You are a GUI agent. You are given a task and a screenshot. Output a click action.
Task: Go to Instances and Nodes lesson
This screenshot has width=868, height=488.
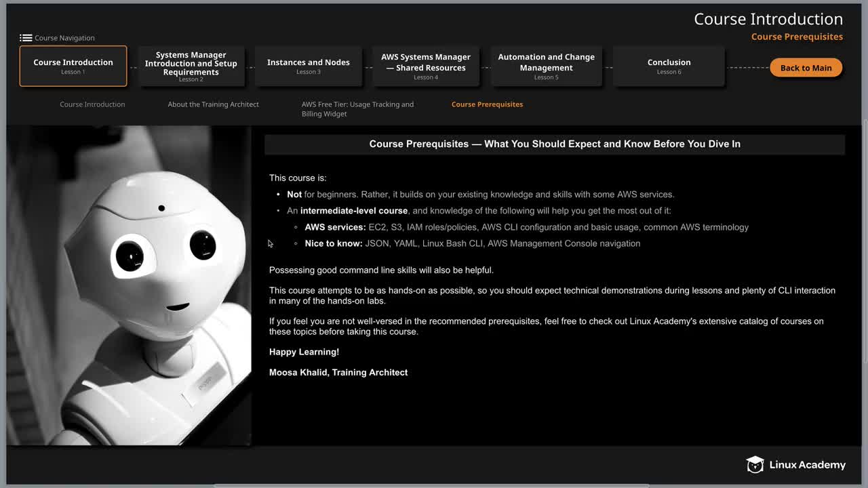pyautogui.click(x=309, y=66)
